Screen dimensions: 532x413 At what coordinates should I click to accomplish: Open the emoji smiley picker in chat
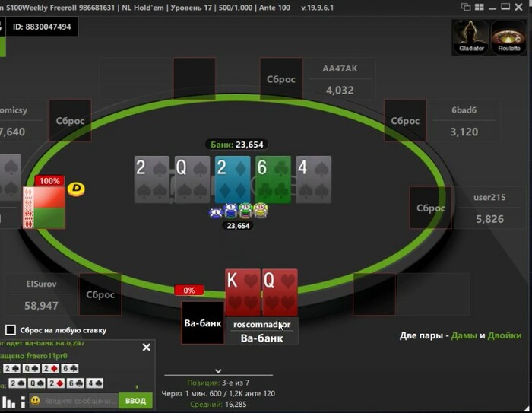click(35, 401)
